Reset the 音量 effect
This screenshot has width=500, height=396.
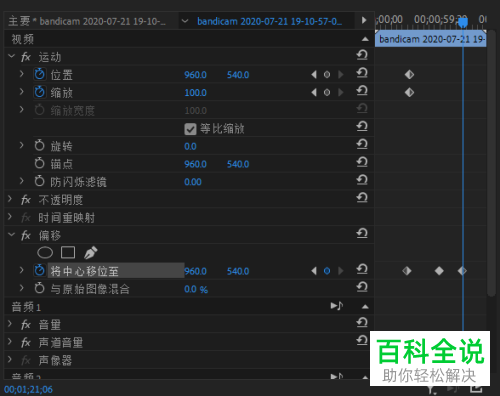(x=362, y=323)
